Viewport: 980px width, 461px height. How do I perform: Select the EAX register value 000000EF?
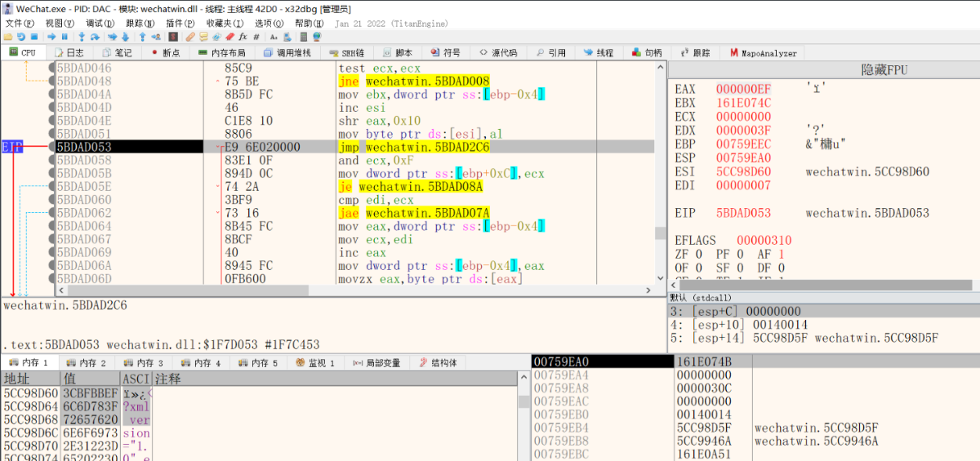(x=743, y=88)
